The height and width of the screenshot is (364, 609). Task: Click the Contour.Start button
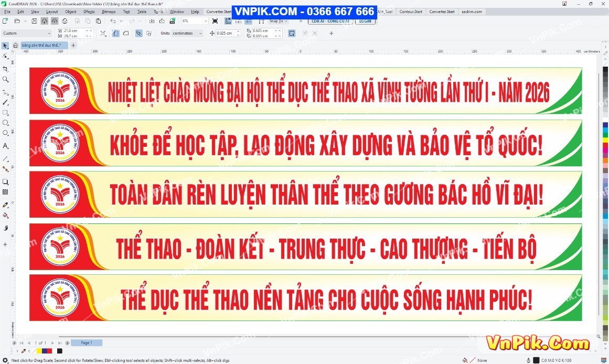tap(411, 12)
